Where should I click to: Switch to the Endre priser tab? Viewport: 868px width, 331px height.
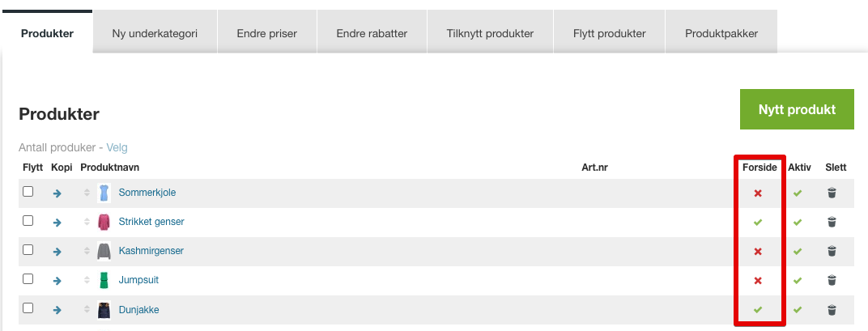pyautogui.click(x=267, y=33)
